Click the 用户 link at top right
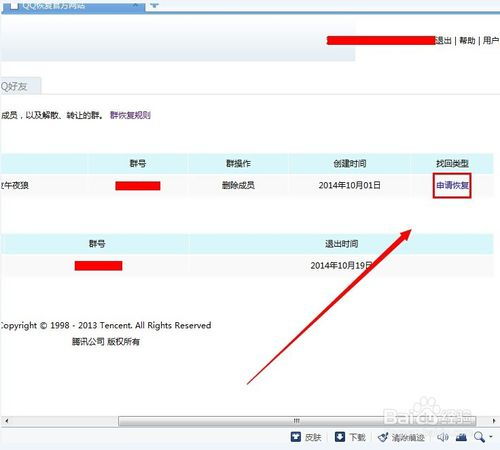This screenshot has height=450, width=500. click(491, 41)
